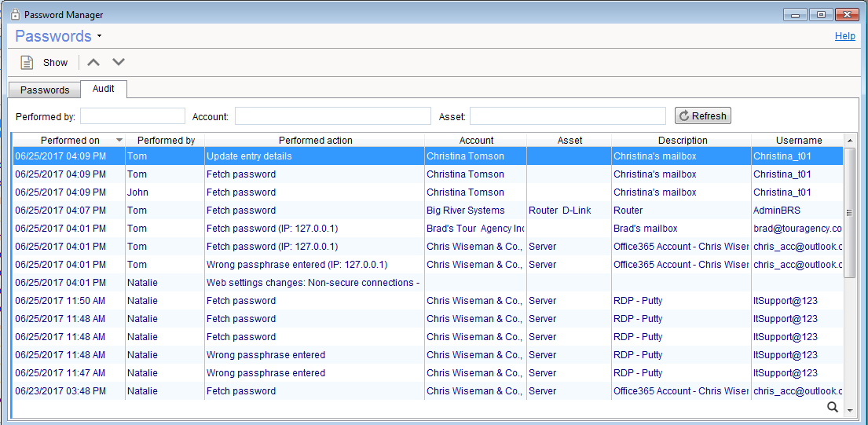The width and height of the screenshot is (868, 425).
Task: Toggle sort on Performed on column
Action: [x=70, y=141]
